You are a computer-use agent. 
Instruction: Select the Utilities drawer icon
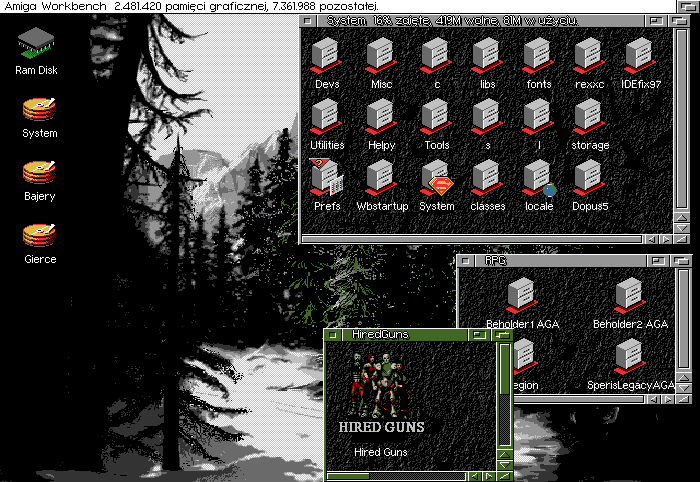coord(327,124)
